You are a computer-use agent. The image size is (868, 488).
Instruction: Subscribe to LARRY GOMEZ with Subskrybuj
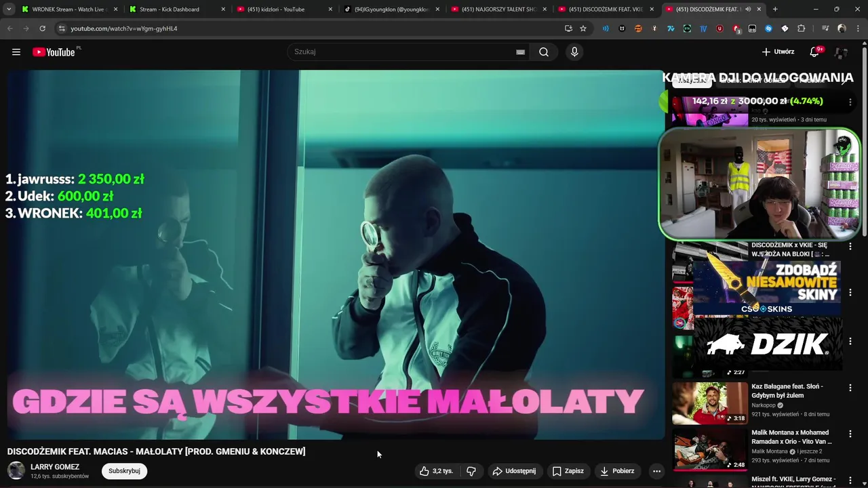(x=124, y=471)
